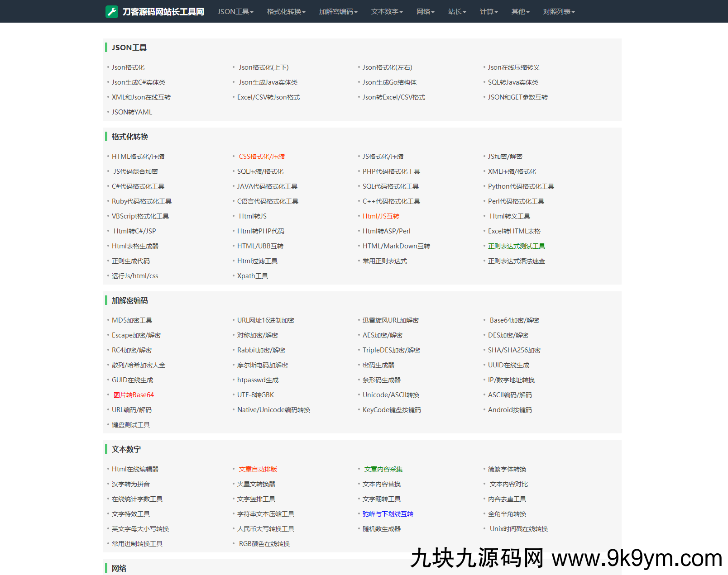The width and height of the screenshot is (728, 575).
Task: Open the red 图片转Base64 link
Action: click(x=134, y=395)
